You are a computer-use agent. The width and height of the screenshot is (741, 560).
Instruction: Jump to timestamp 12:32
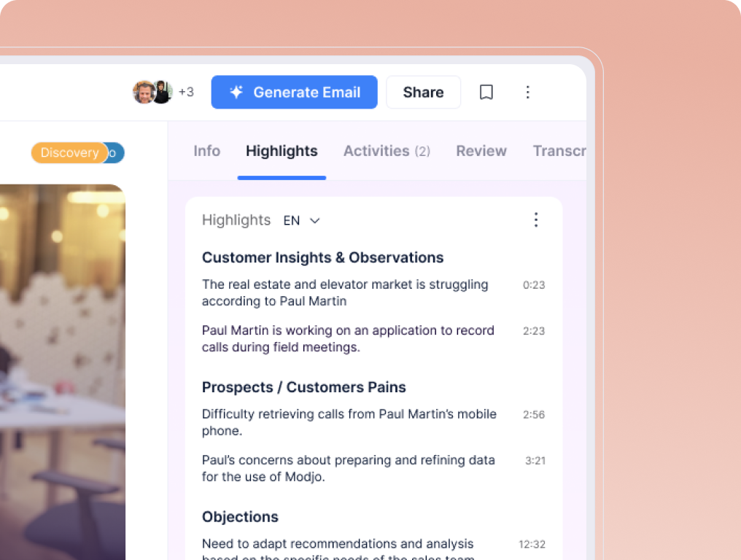tap(532, 544)
